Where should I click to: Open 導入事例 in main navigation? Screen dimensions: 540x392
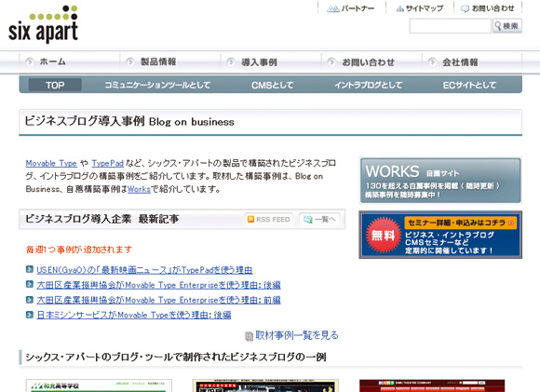pos(259,62)
